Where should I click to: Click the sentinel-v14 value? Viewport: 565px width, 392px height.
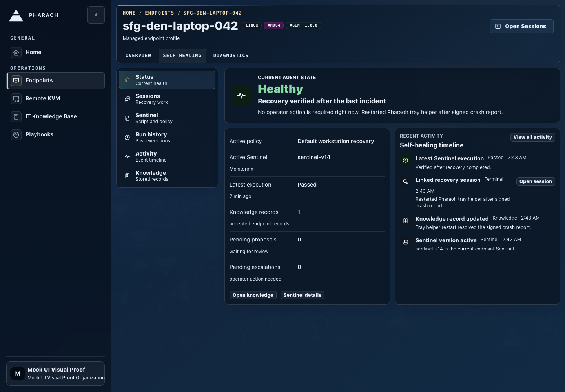coord(314,157)
